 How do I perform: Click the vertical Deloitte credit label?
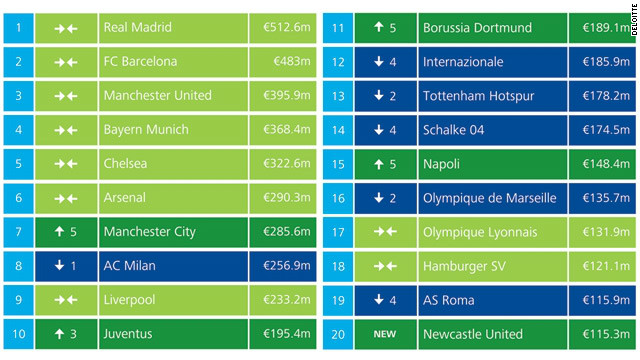[x=634, y=19]
